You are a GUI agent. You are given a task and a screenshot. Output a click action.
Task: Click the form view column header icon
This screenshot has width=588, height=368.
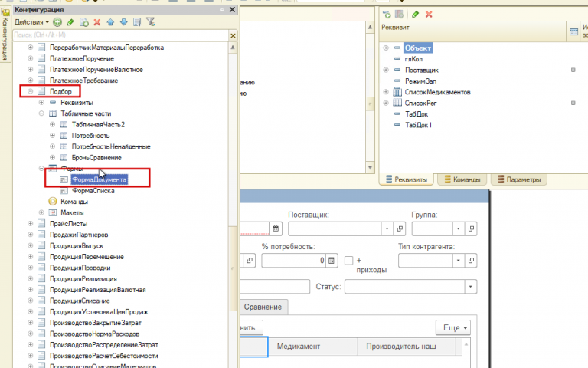tap(573, 31)
